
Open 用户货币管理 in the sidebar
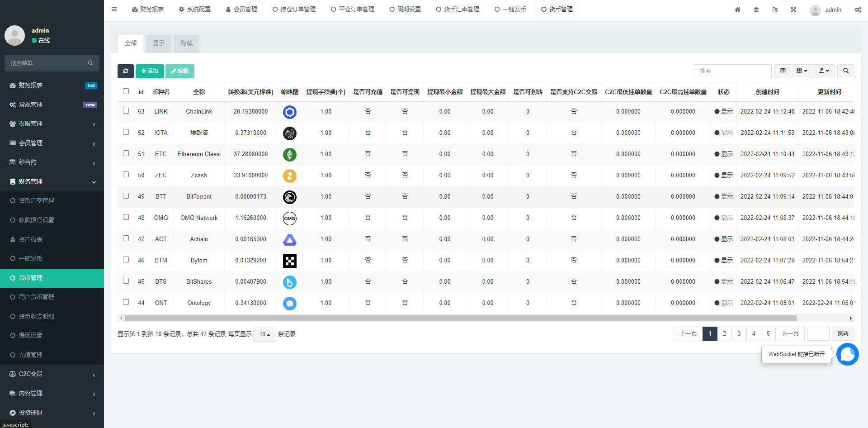(x=37, y=297)
